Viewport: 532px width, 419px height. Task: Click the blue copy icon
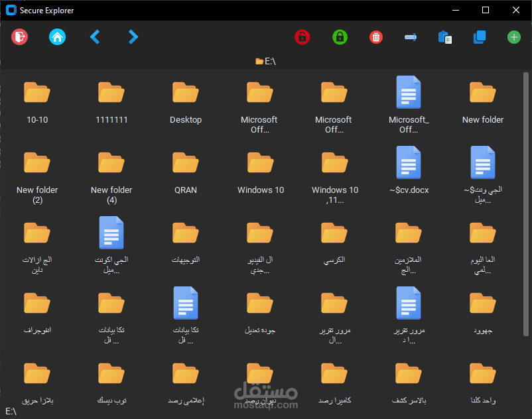480,37
